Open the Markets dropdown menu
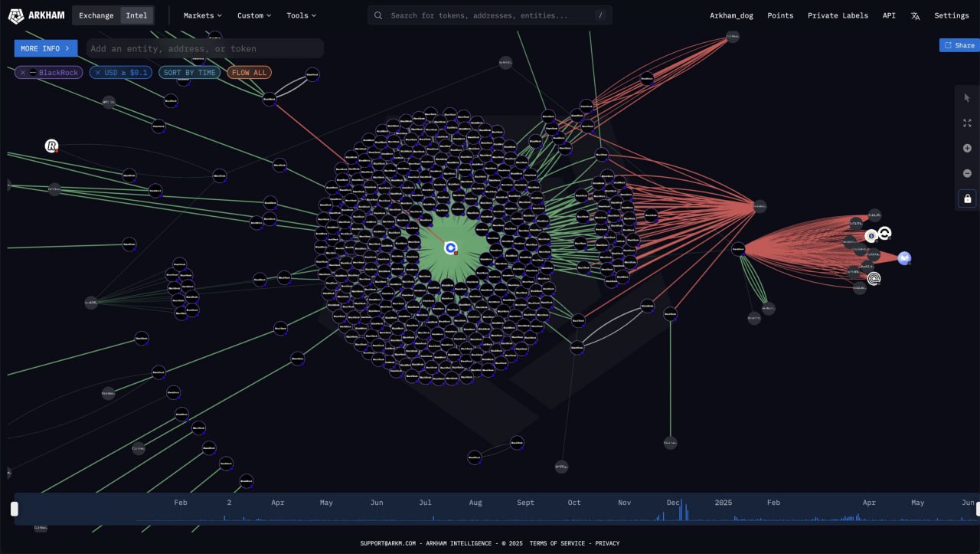The width and height of the screenshot is (980, 554). [203, 15]
